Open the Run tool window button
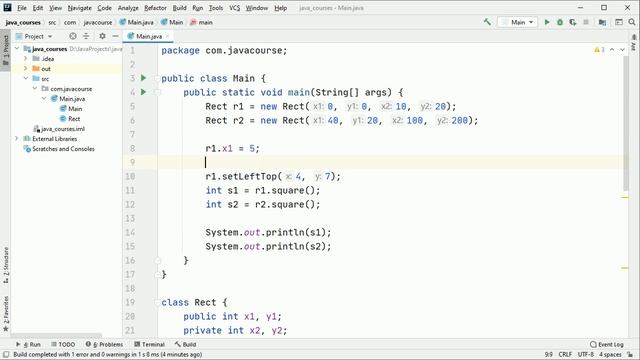The width and height of the screenshot is (640, 360). pyautogui.click(x=29, y=344)
